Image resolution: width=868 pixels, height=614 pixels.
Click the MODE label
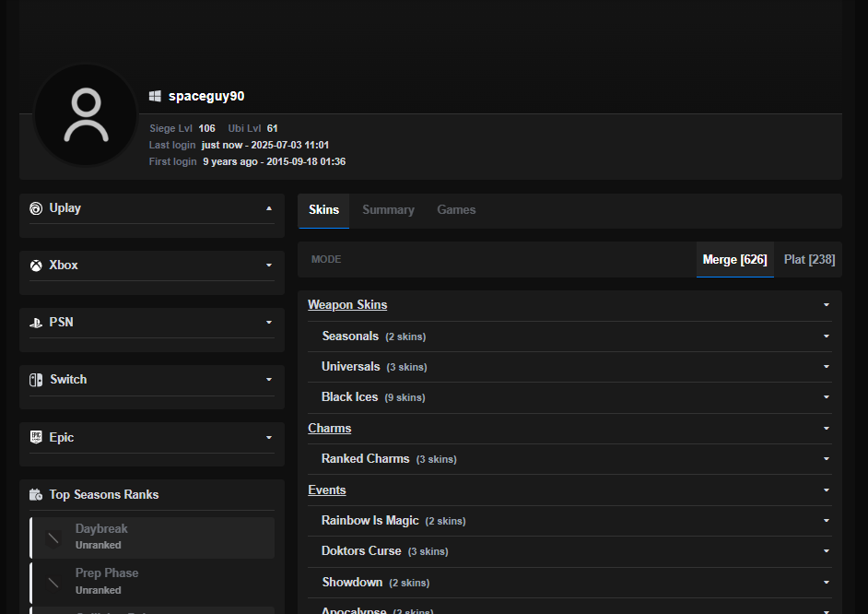coord(326,260)
